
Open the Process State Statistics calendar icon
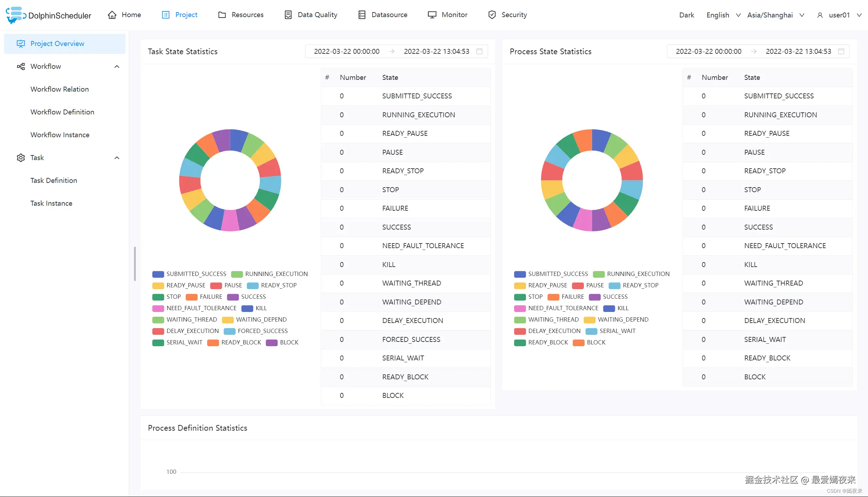(x=841, y=51)
